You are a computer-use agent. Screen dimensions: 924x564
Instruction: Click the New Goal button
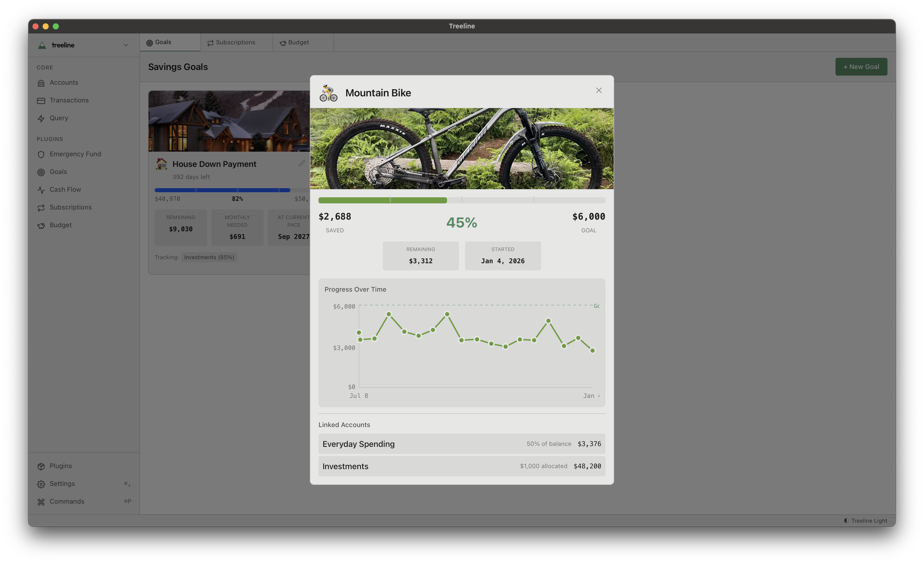(861, 67)
